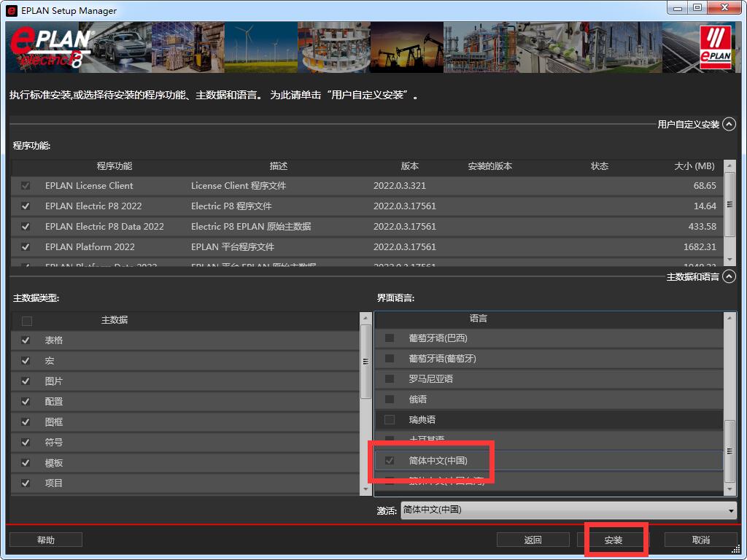The image size is (747, 560).
Task: Sort by the 大小 (MB) column header
Action: coord(694,166)
